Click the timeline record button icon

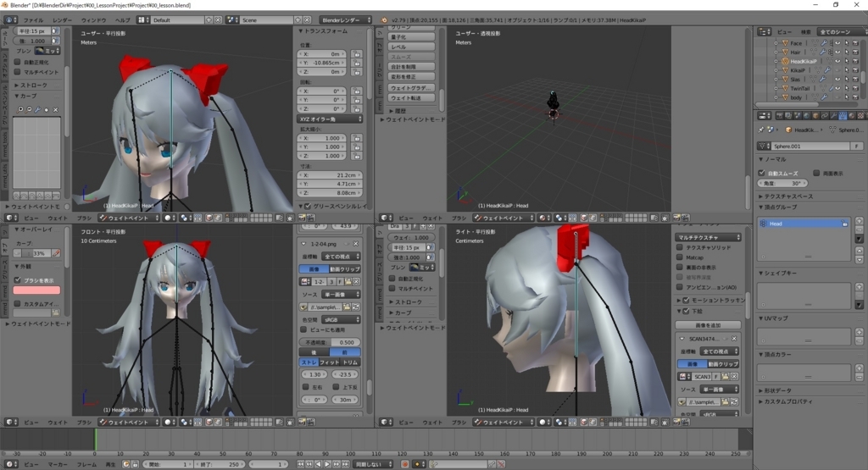coord(404,464)
